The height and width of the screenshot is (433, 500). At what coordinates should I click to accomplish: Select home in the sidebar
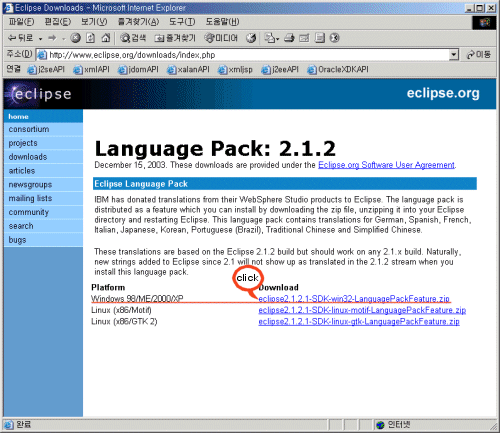43,116
